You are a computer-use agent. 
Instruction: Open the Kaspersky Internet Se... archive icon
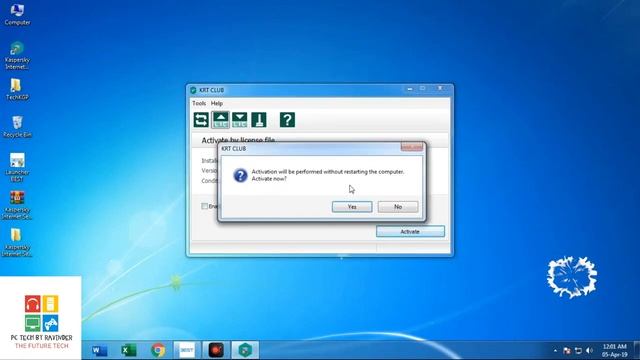click(17, 205)
